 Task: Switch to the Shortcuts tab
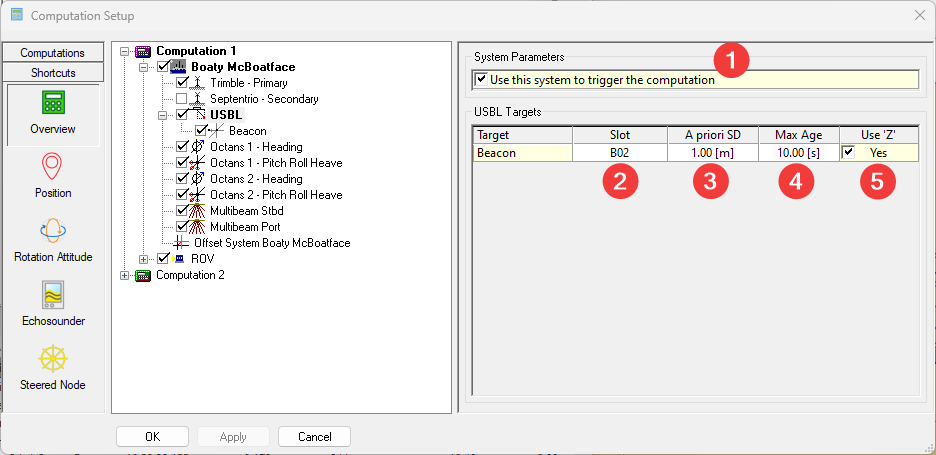point(52,72)
